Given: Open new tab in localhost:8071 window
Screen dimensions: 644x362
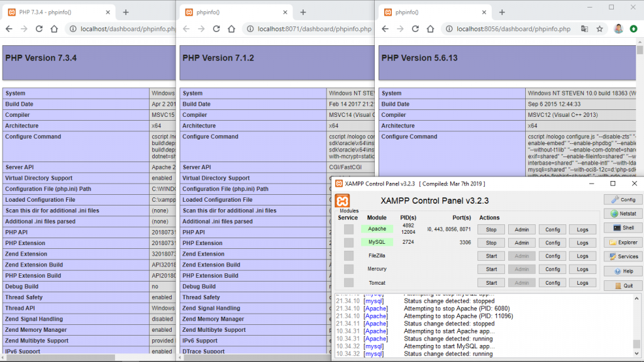Looking at the screenshot, I should pyautogui.click(x=303, y=12).
